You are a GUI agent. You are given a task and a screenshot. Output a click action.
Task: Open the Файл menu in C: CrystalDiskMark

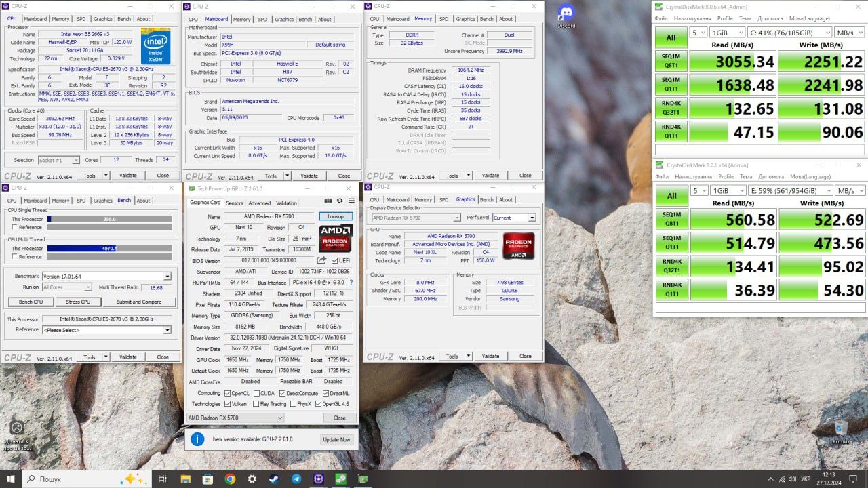pyautogui.click(x=662, y=18)
